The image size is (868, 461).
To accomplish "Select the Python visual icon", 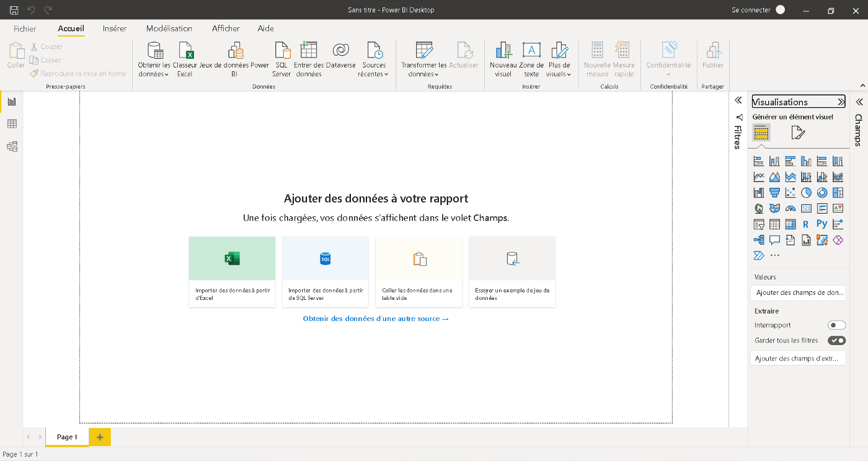I will tap(821, 224).
